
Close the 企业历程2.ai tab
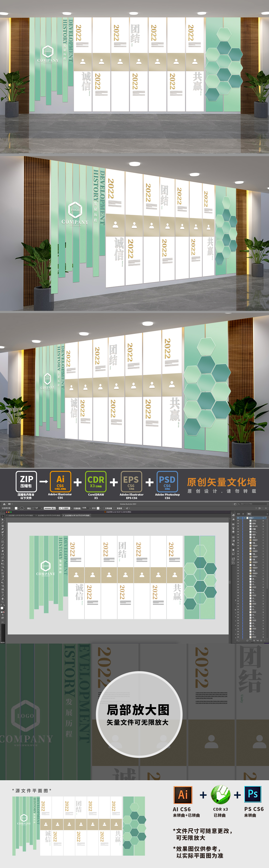point(36,515)
